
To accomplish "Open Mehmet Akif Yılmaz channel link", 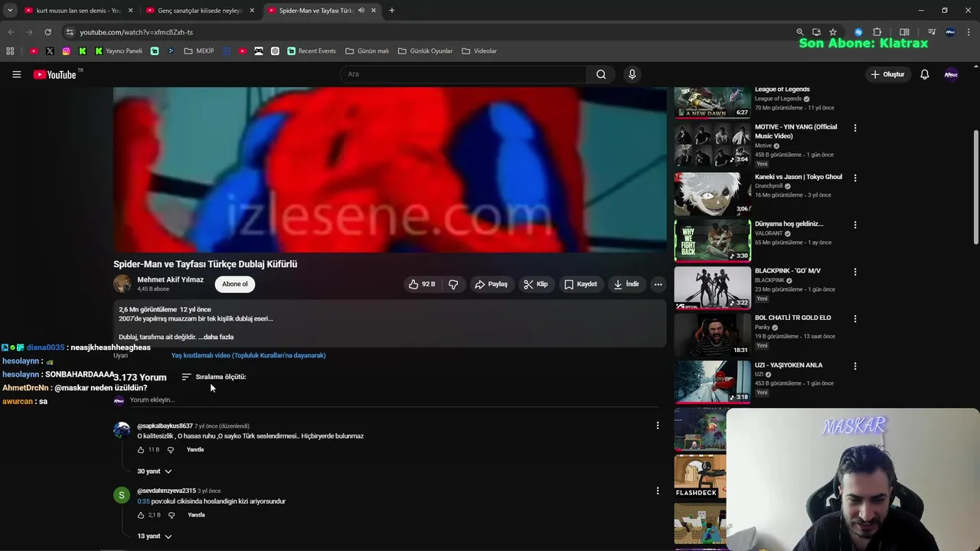I will (170, 280).
